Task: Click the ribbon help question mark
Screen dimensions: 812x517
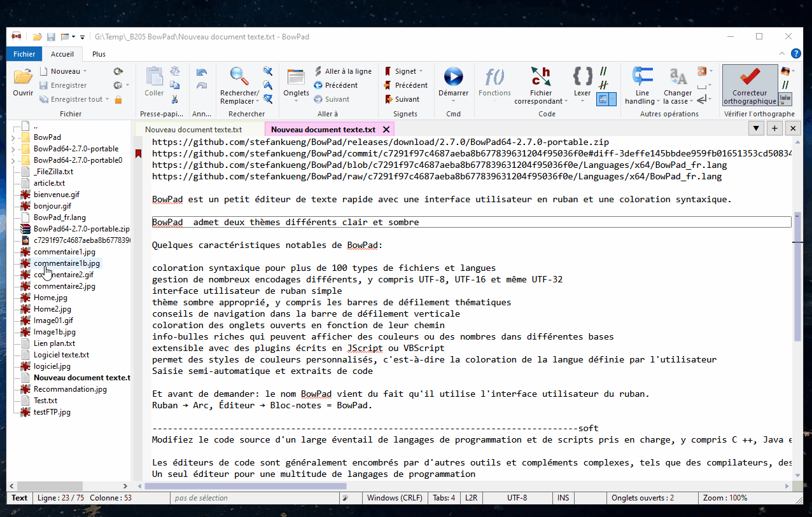Action: tap(795, 54)
